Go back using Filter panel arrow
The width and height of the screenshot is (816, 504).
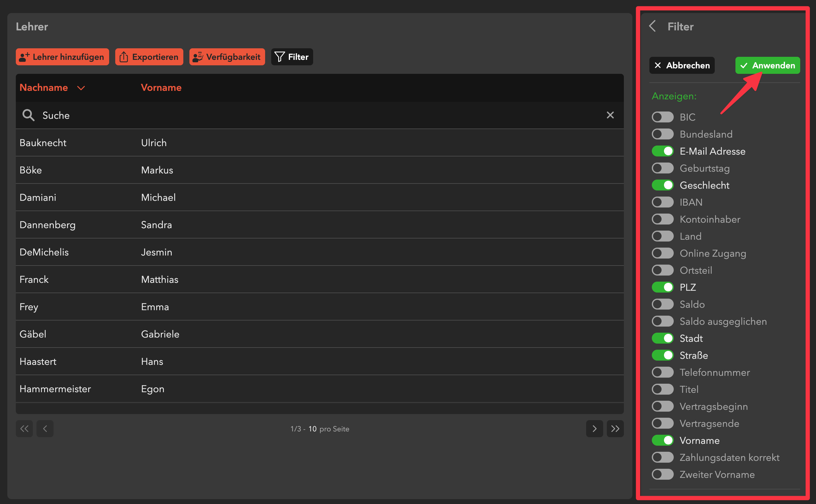coord(652,26)
